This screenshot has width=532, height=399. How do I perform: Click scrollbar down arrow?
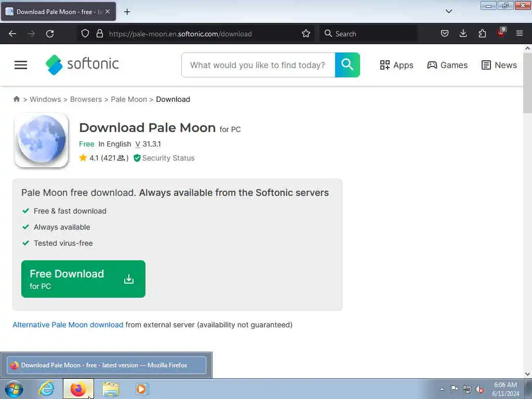coord(527,374)
